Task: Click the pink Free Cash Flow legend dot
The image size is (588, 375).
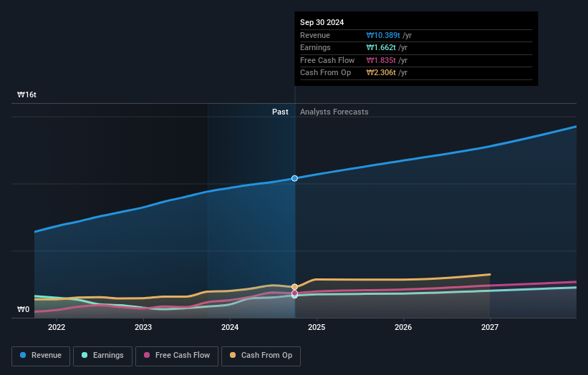Action: pyautogui.click(x=147, y=355)
